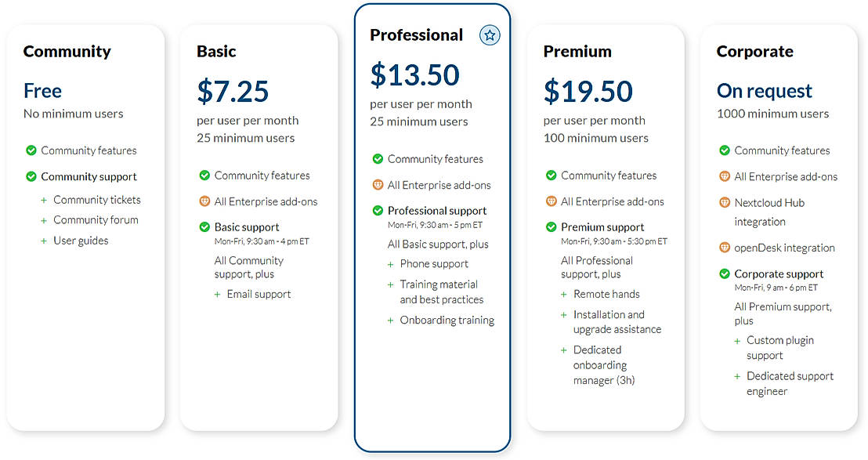
Task: Click the $19.50 Premium price
Action: 588,91
